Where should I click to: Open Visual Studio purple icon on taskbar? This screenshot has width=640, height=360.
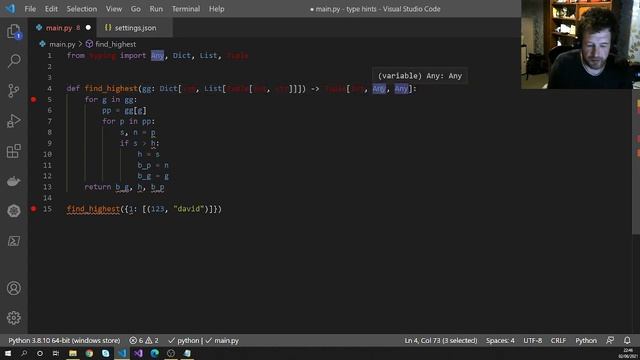pos(138,353)
